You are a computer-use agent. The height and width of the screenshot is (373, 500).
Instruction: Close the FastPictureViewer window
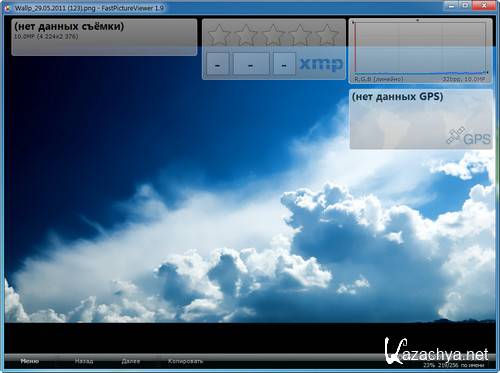tap(484, 5)
